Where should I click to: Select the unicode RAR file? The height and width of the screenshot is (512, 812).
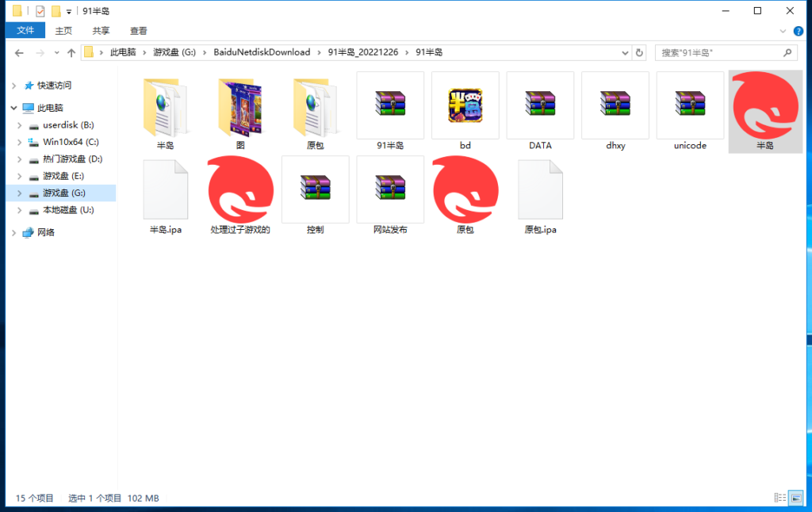click(690, 105)
